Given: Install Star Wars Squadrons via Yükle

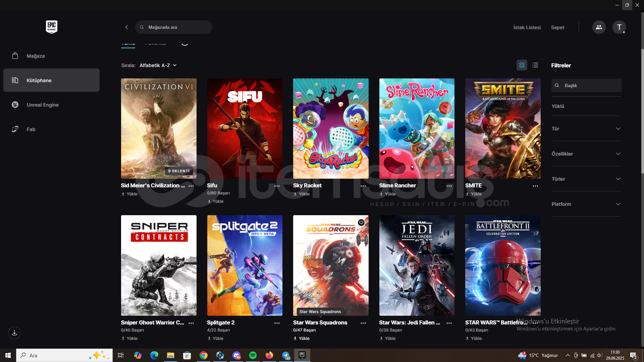Looking at the screenshot, I should [x=302, y=339].
